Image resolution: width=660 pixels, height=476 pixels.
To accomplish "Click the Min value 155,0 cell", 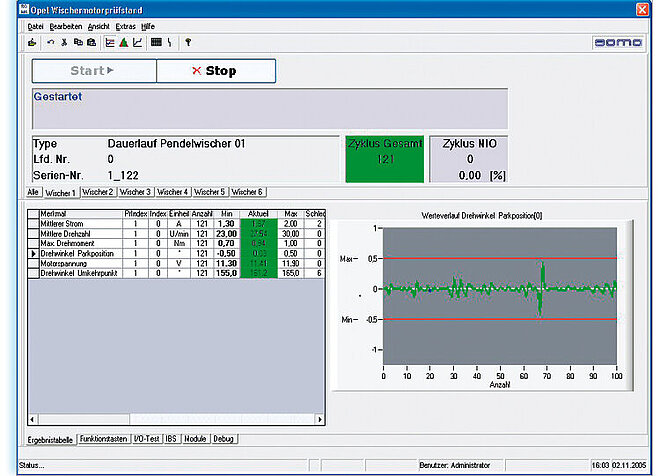I will [226, 273].
